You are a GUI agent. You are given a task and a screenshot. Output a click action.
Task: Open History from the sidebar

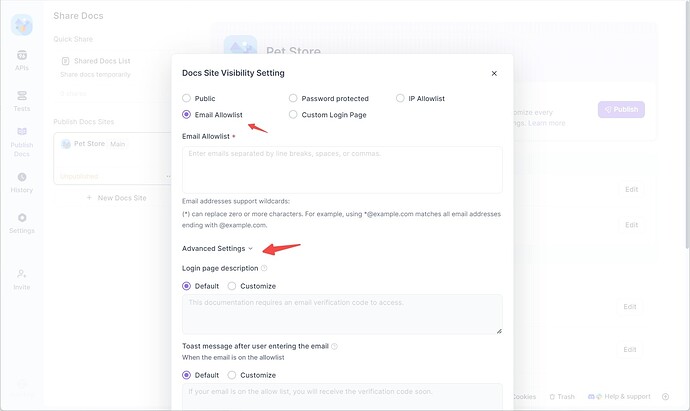21,182
